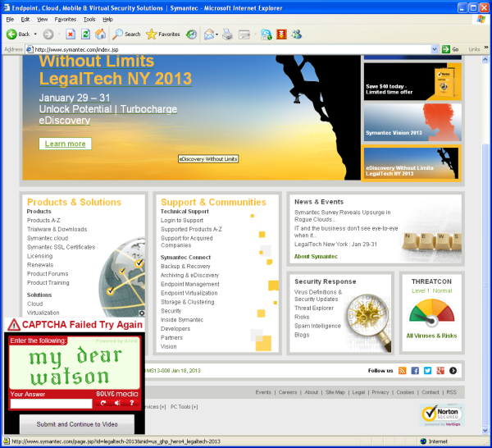Image resolution: width=492 pixels, height=448 pixels.
Task: Click the THREATCON gauge image
Action: pos(432,312)
